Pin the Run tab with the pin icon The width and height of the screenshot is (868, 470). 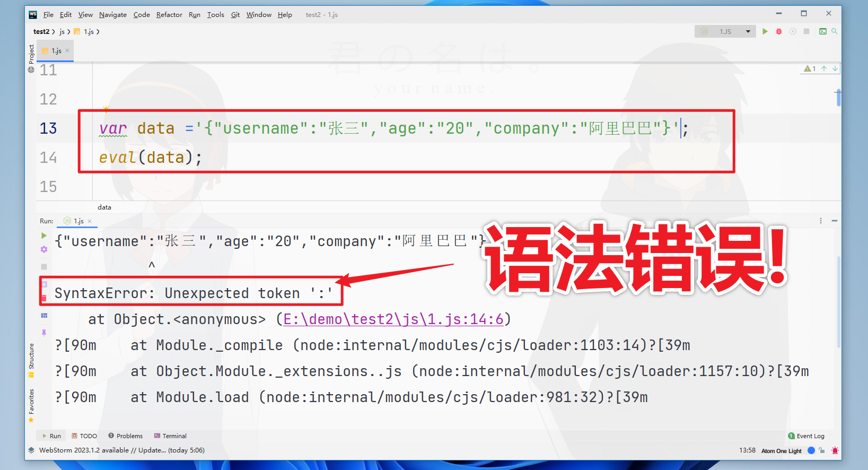coord(44,333)
